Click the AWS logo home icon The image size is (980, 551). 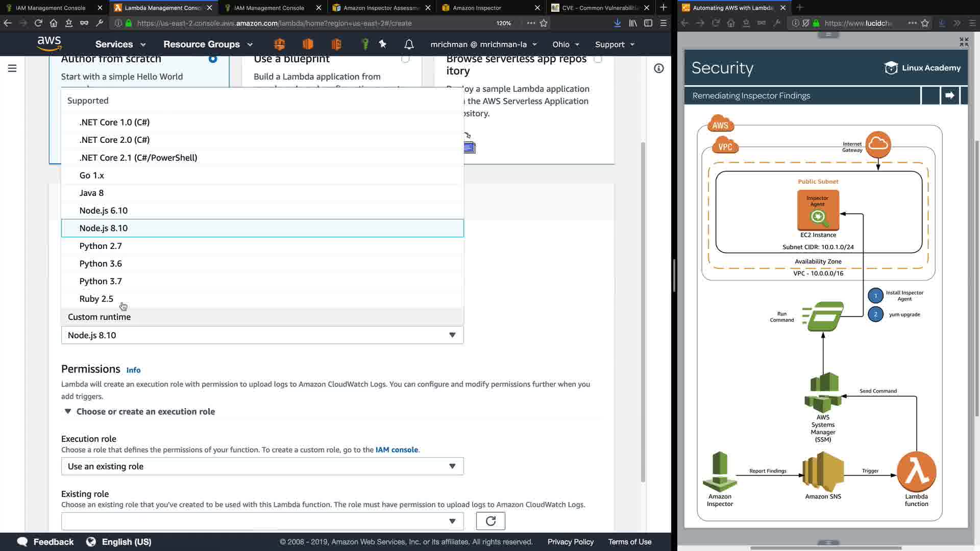49,44
